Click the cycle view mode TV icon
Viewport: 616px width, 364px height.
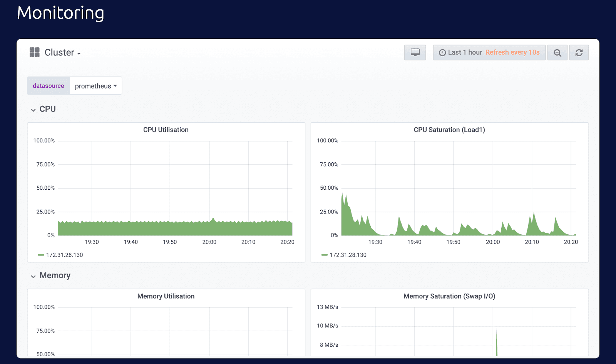click(415, 52)
